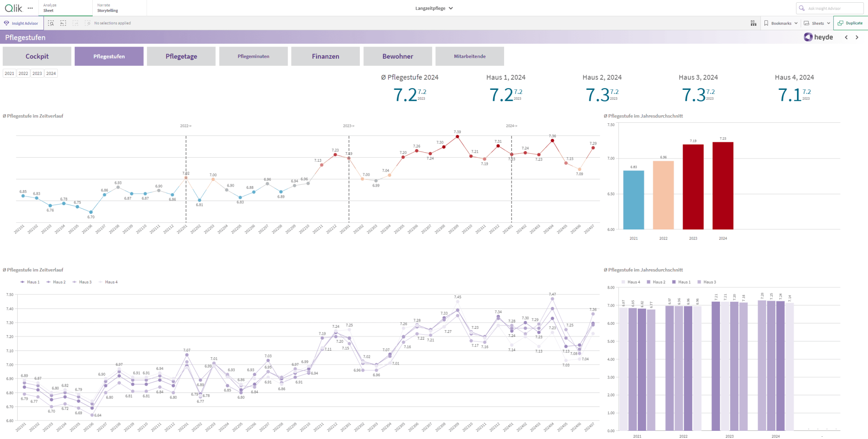The height and width of the screenshot is (439, 868).
Task: Expand the Bookmarks dropdown
Action: [x=781, y=23]
